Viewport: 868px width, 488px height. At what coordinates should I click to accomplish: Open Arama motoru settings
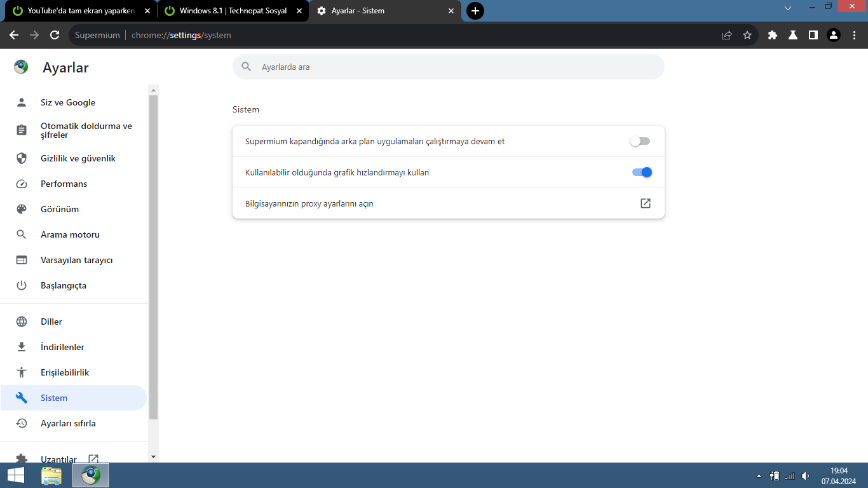[x=74, y=234]
